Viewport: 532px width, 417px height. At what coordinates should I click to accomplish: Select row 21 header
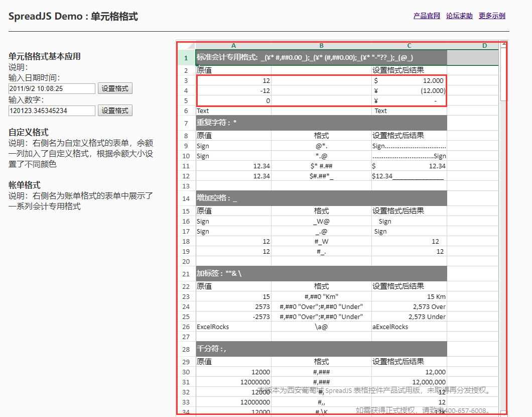click(x=187, y=274)
